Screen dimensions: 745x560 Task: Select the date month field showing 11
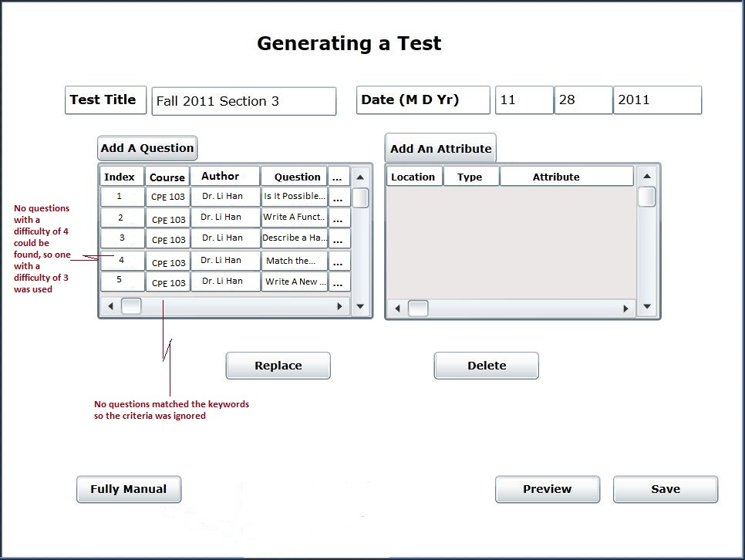click(524, 100)
